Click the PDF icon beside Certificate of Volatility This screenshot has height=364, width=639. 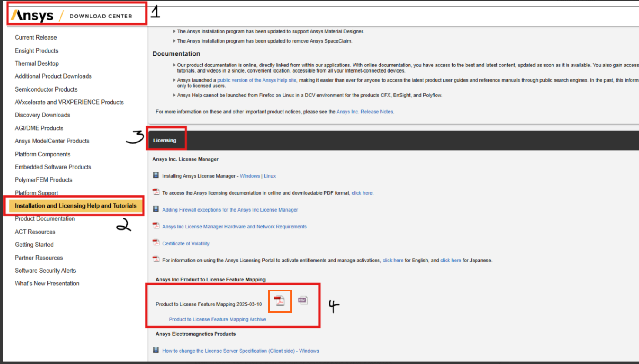pos(156,243)
